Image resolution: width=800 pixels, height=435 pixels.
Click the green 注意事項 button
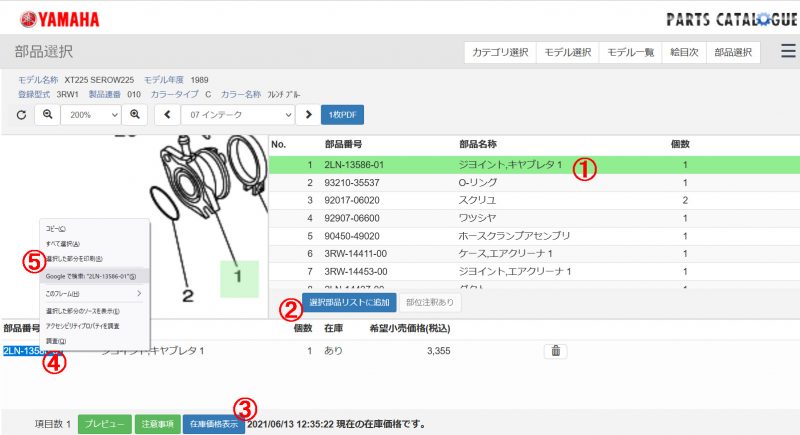point(158,424)
